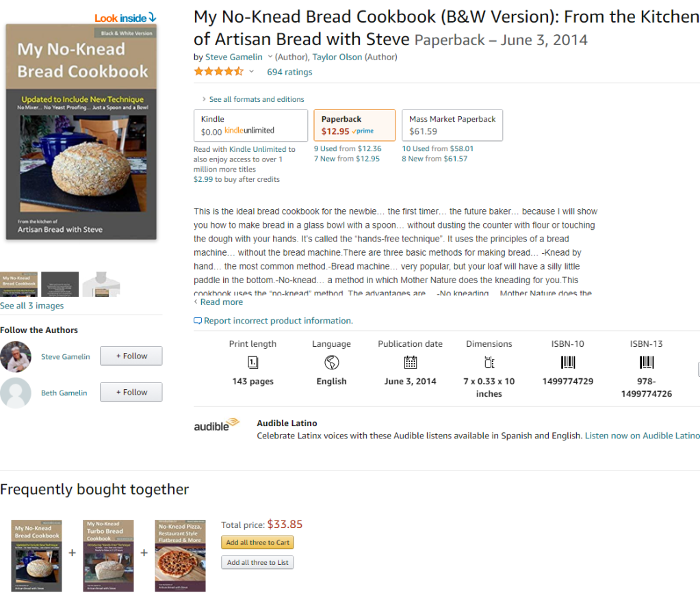This screenshot has width=700, height=593.
Task: Open Look inside on the book cover
Action: point(125,18)
